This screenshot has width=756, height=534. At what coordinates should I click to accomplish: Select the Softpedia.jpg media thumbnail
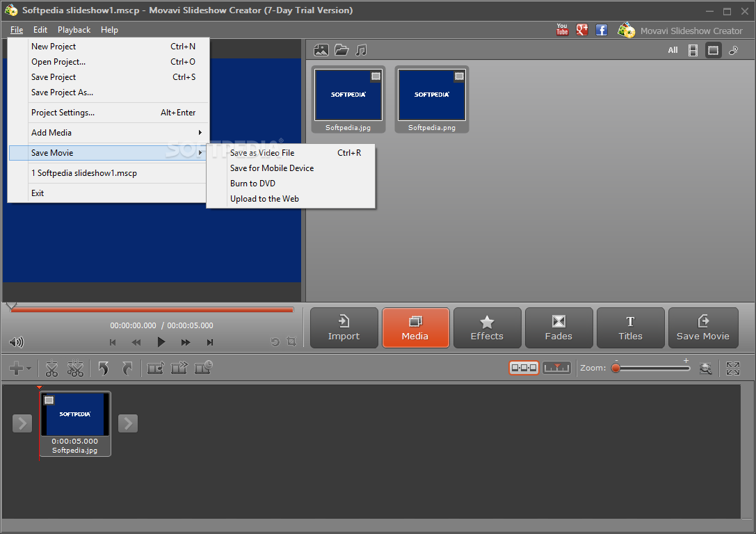[x=348, y=99]
